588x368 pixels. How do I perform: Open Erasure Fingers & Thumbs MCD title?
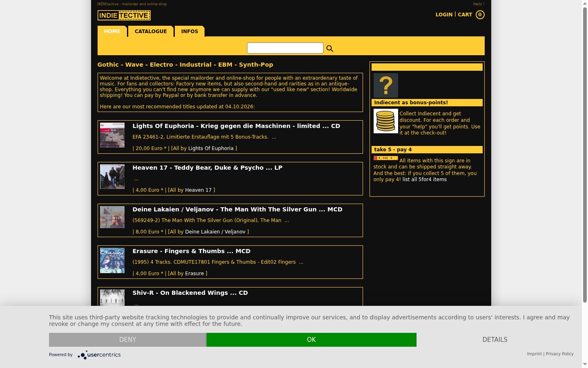192,251
